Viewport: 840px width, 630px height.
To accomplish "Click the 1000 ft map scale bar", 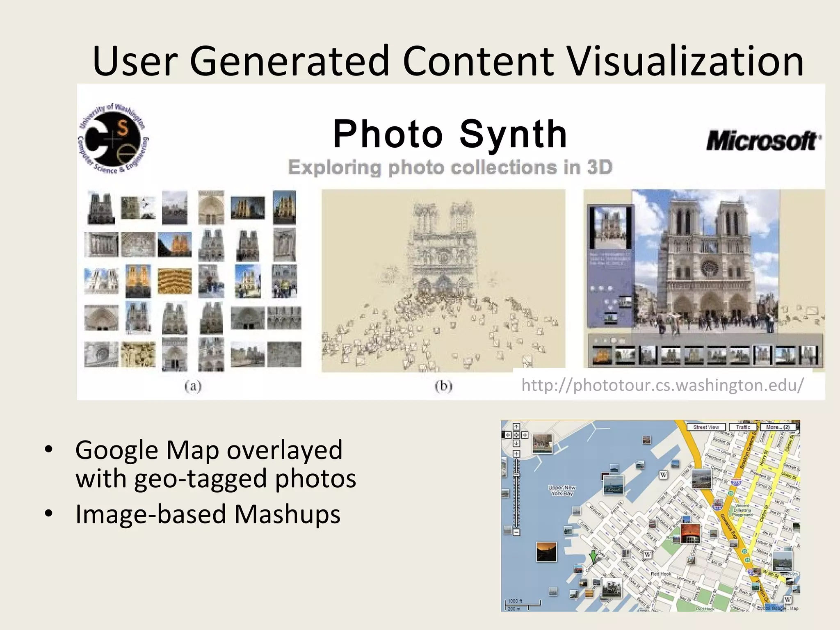I will click(x=523, y=605).
